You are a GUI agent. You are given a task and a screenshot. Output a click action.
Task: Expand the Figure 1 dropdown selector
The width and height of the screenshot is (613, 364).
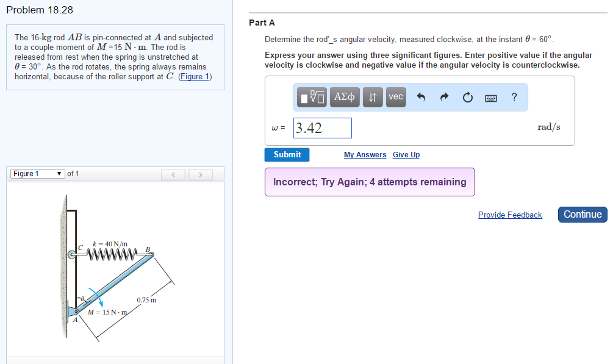pos(37,174)
